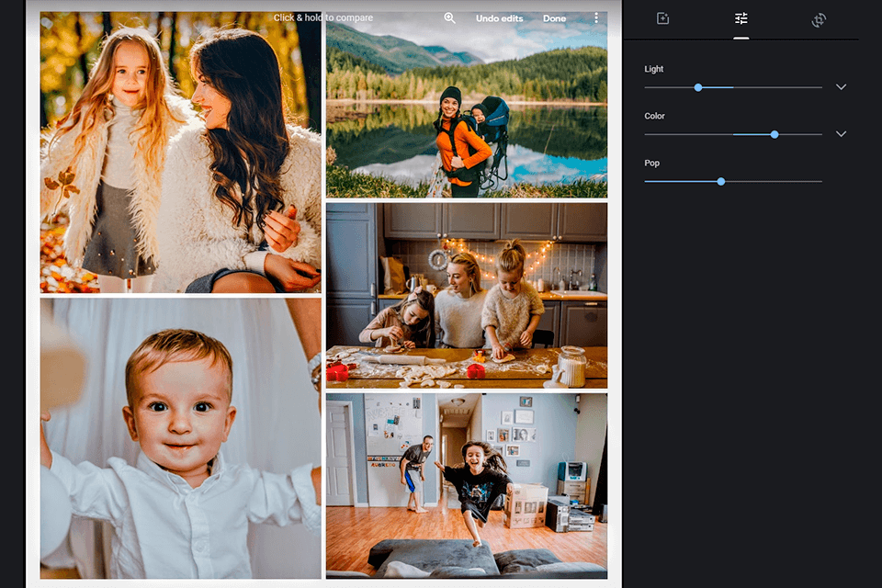Click the 'Click & hold to compare' text
This screenshot has width=882, height=588.
(x=323, y=18)
